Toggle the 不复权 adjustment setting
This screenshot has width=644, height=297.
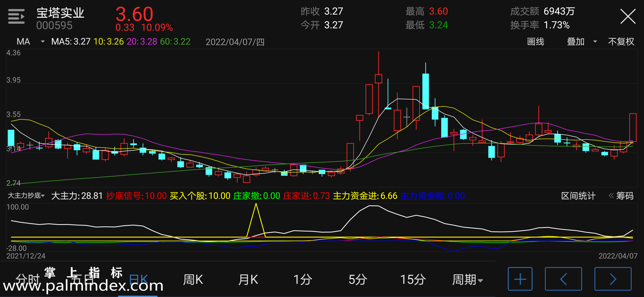[x=621, y=42]
